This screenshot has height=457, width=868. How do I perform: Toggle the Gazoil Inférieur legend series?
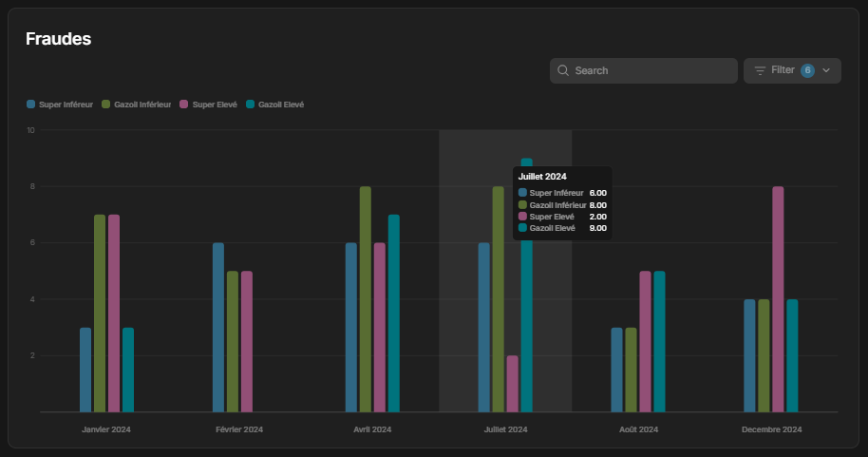136,105
